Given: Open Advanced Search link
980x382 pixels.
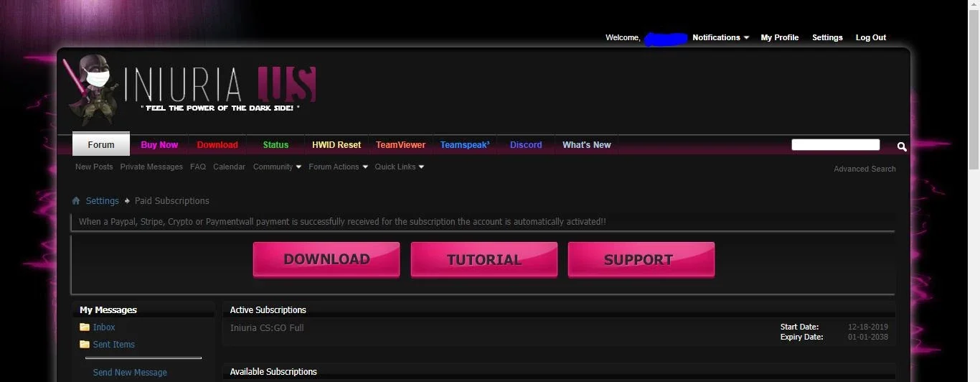Looking at the screenshot, I should pos(864,169).
